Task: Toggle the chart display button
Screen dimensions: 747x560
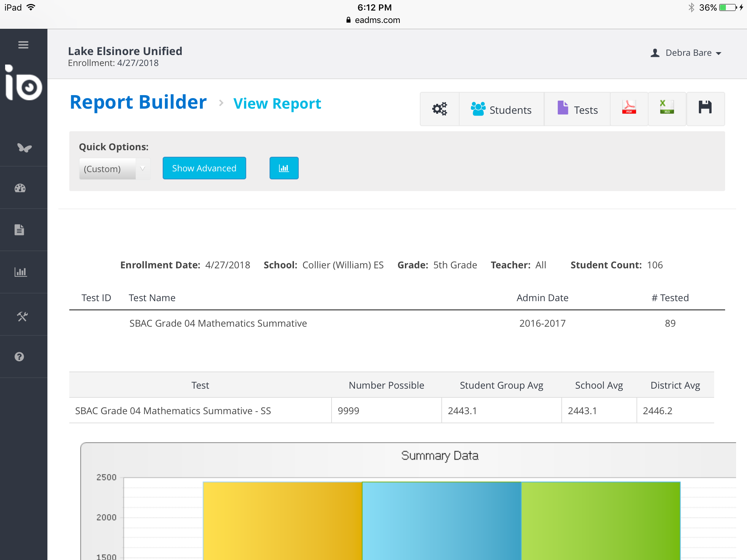Action: 284,168
